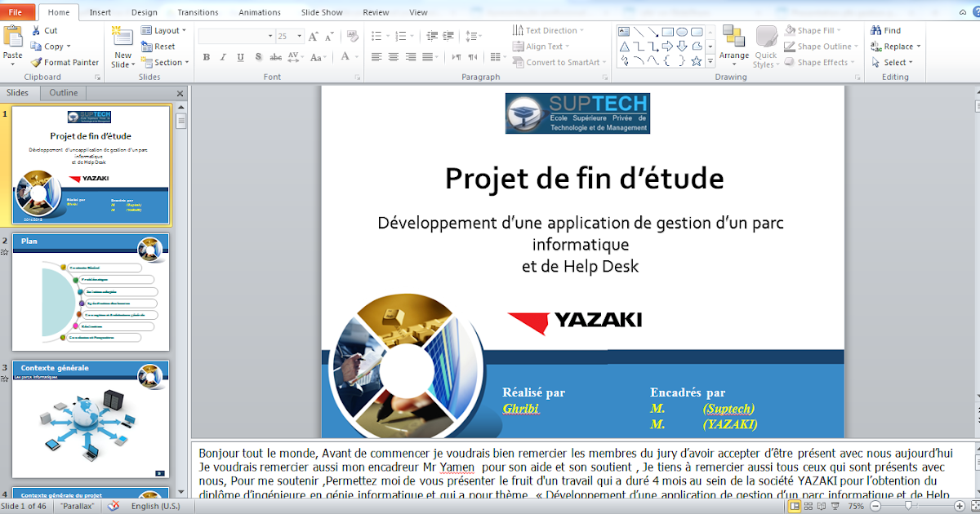The width and height of the screenshot is (980, 514).
Task: Click the Format Painter brush icon
Action: pyautogui.click(x=36, y=63)
